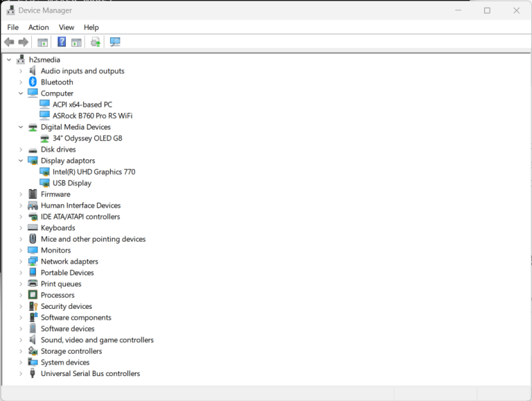532x401 pixels.
Task: Click the Update device driver toolbar icon
Action: (96, 42)
